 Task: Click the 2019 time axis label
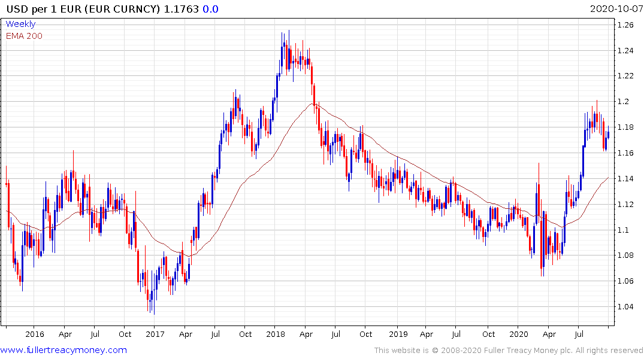point(398,334)
